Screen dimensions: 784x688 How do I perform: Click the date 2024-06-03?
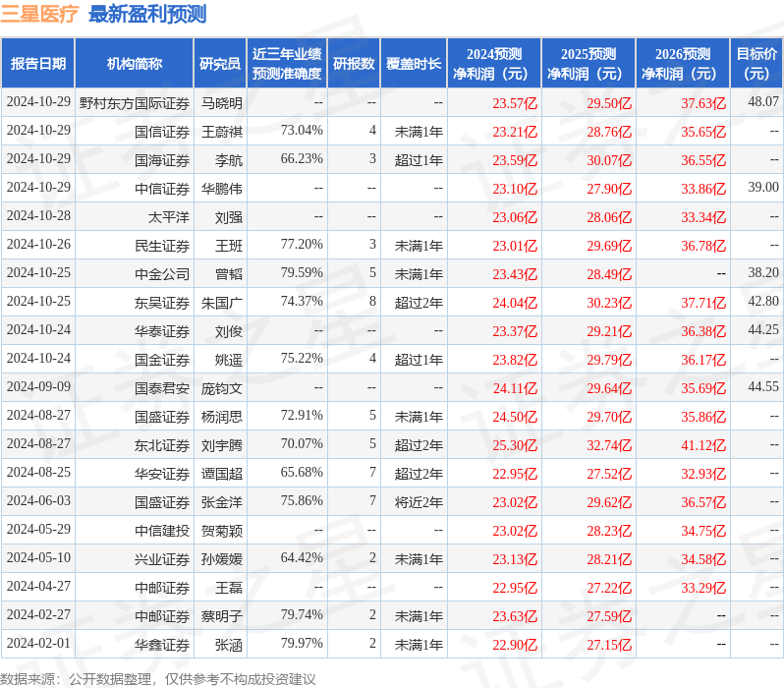pyautogui.click(x=38, y=501)
